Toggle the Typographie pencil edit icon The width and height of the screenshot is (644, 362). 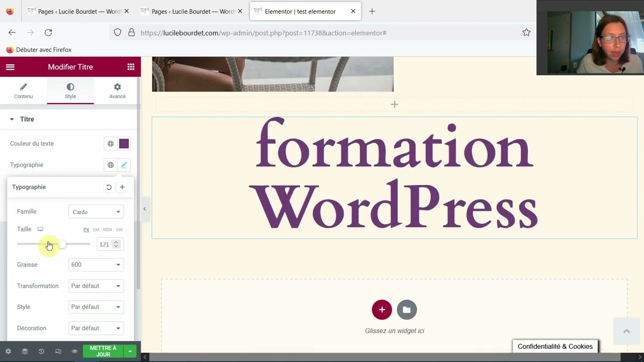(124, 165)
